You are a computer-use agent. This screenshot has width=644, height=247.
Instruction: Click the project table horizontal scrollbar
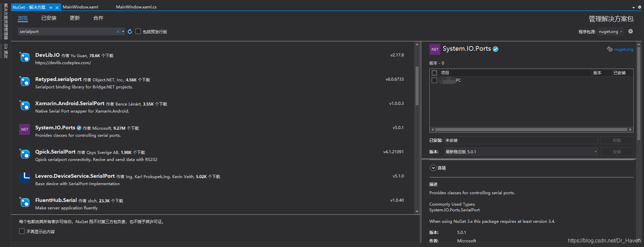[x=531, y=129]
